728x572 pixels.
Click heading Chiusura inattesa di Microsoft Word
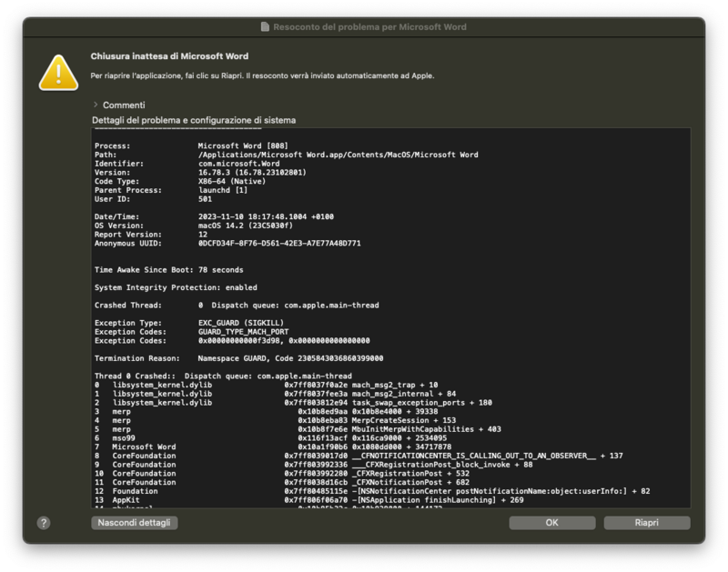click(x=169, y=56)
